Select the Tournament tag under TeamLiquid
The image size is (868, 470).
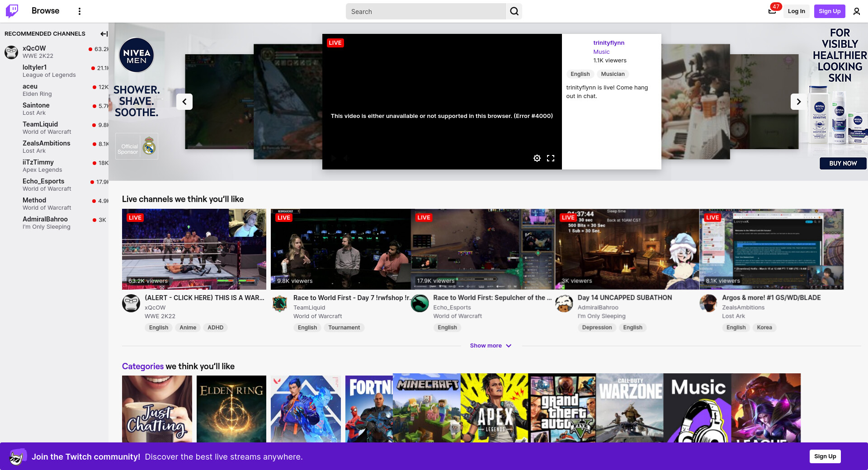[x=344, y=328]
